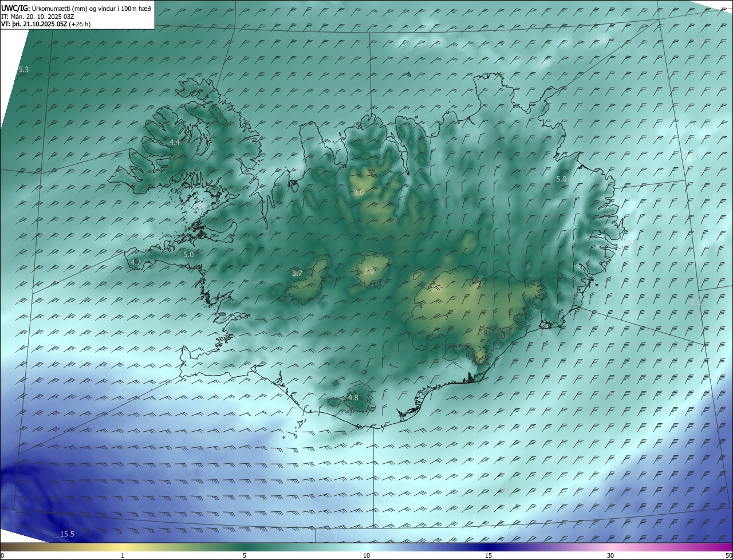
Task: Click the 5 tick on the color scale
Action: [x=245, y=555]
